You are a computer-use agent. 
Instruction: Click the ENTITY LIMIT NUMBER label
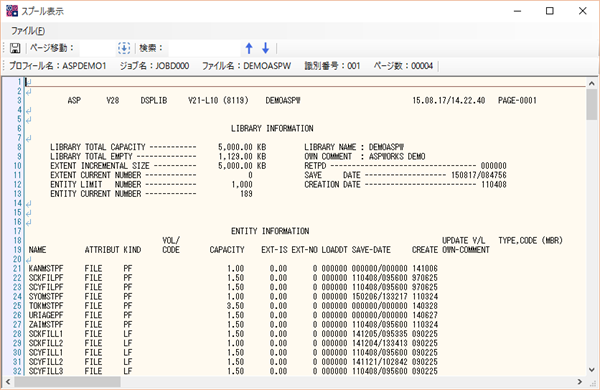(x=96, y=184)
